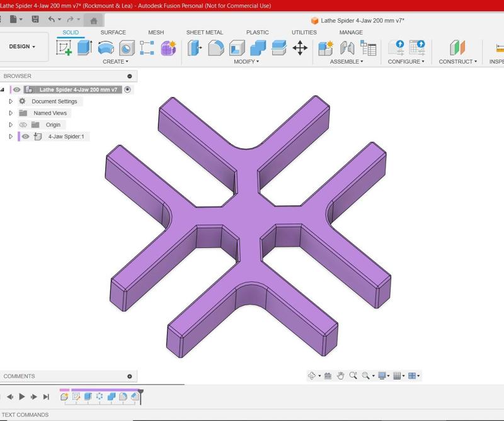Start a new sketch with Create Sketch tool
This screenshot has width=504, height=421.
[64, 48]
